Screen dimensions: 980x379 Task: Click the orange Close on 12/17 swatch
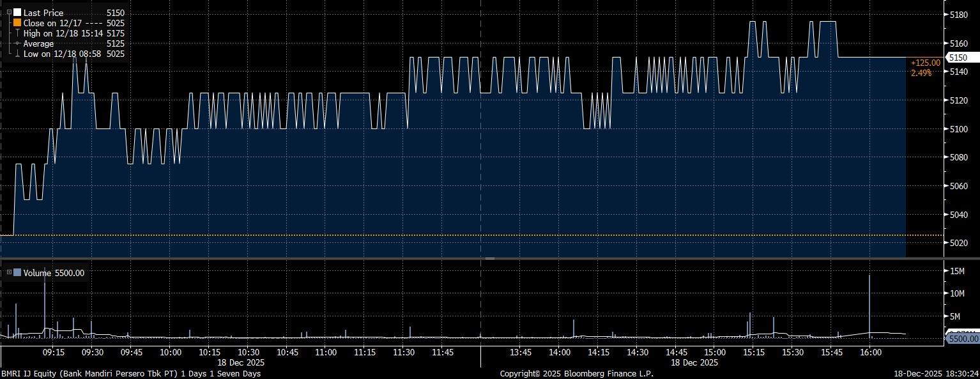click(x=17, y=23)
